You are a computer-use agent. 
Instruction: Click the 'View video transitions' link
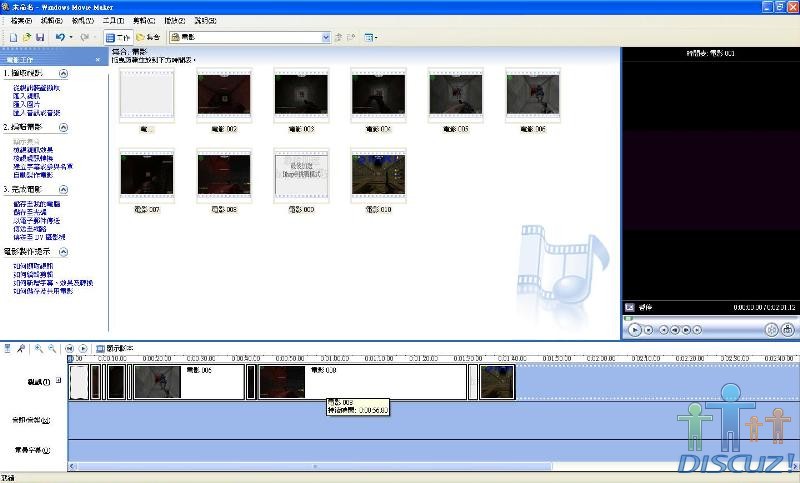(x=33, y=158)
